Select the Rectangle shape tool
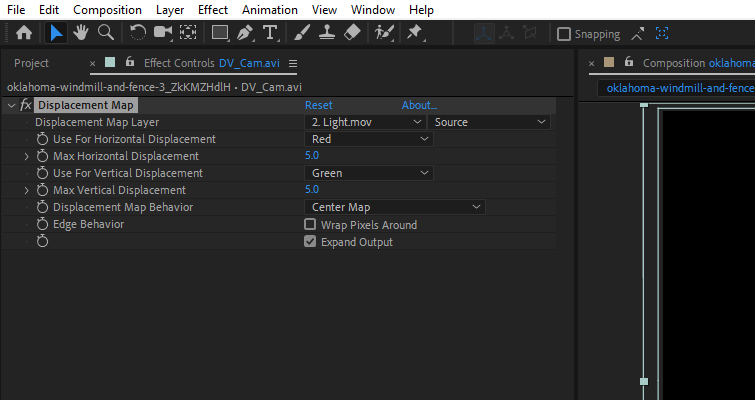The image size is (755, 400). 219,33
